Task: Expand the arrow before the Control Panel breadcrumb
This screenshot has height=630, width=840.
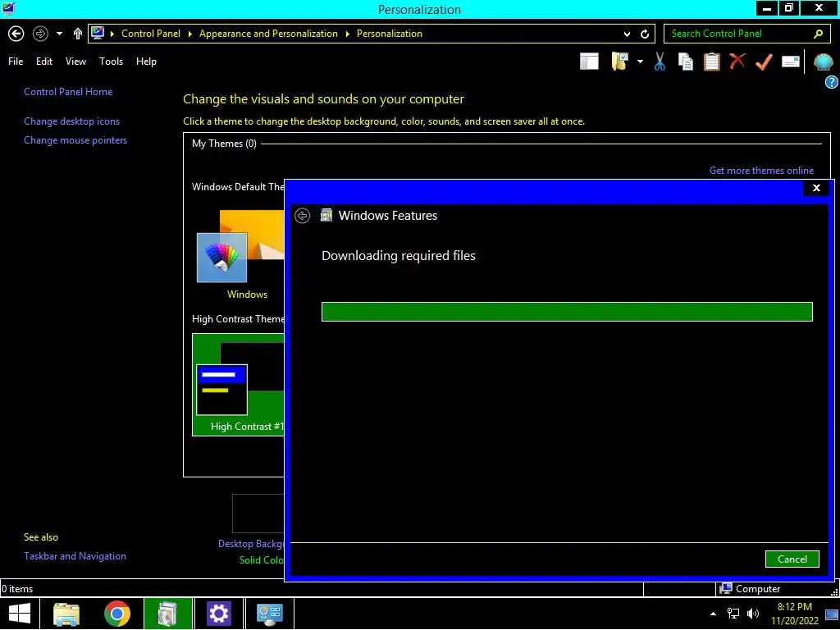Action: point(112,34)
